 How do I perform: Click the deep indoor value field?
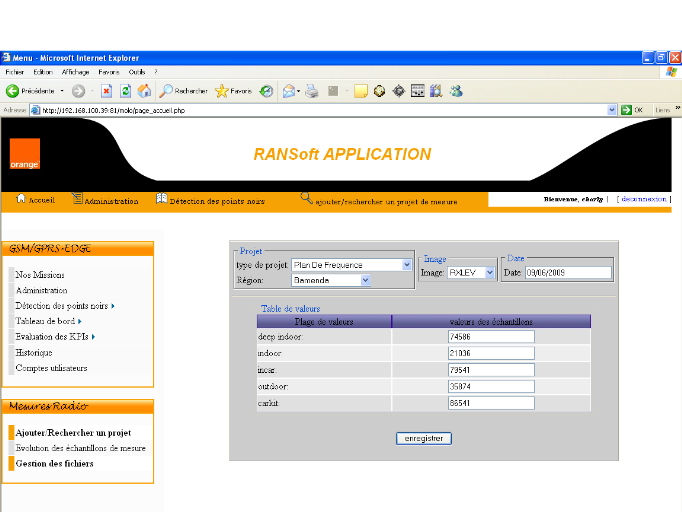point(491,337)
